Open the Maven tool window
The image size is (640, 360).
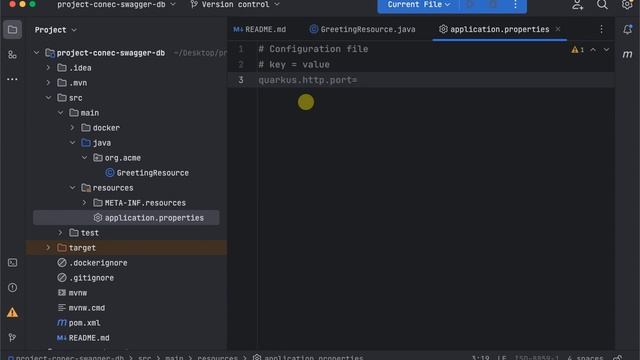(x=627, y=54)
